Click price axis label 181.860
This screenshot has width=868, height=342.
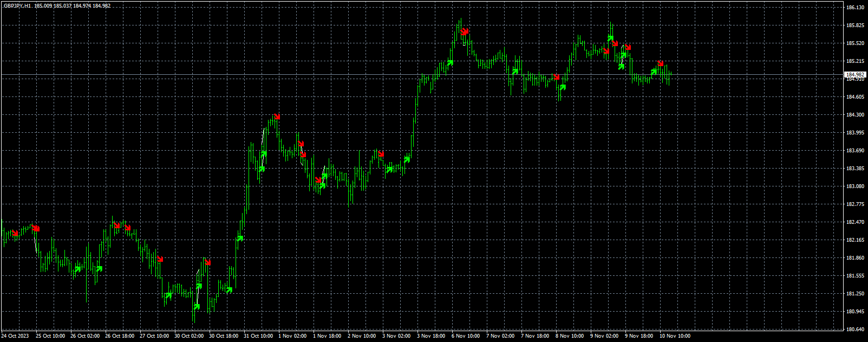coord(855,258)
